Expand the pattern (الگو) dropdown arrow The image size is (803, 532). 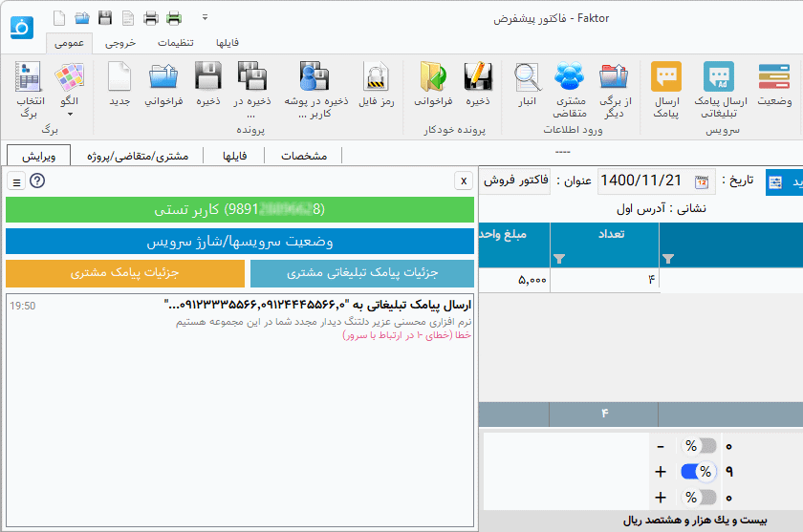70,114
